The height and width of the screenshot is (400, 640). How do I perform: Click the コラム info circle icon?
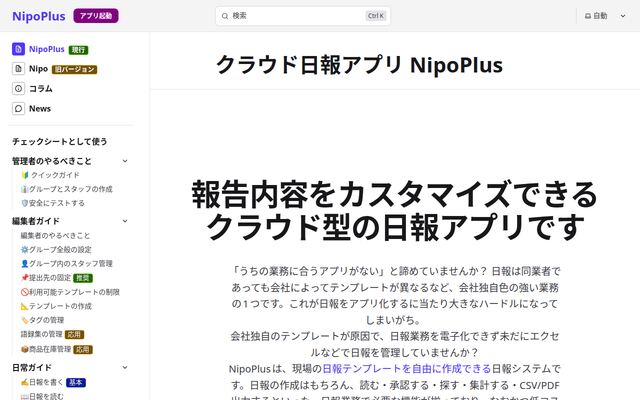(x=18, y=89)
